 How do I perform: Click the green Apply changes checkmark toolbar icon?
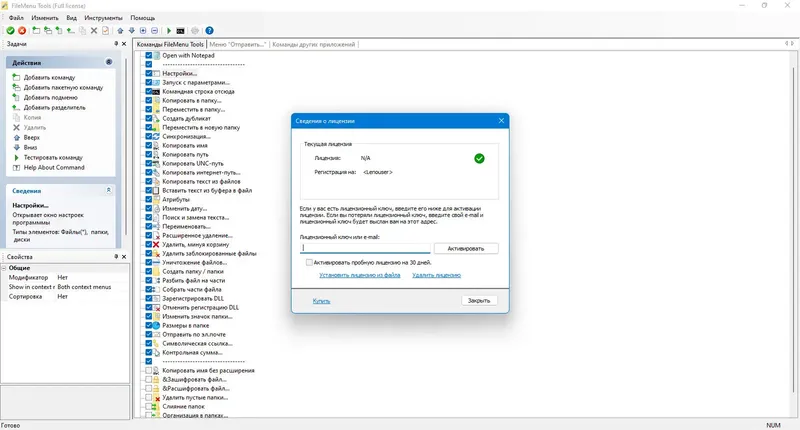(x=10, y=31)
